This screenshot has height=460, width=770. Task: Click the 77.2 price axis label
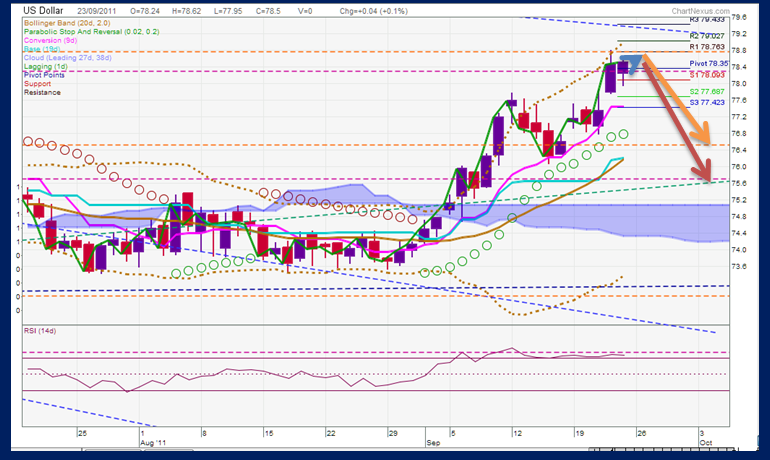(x=739, y=117)
